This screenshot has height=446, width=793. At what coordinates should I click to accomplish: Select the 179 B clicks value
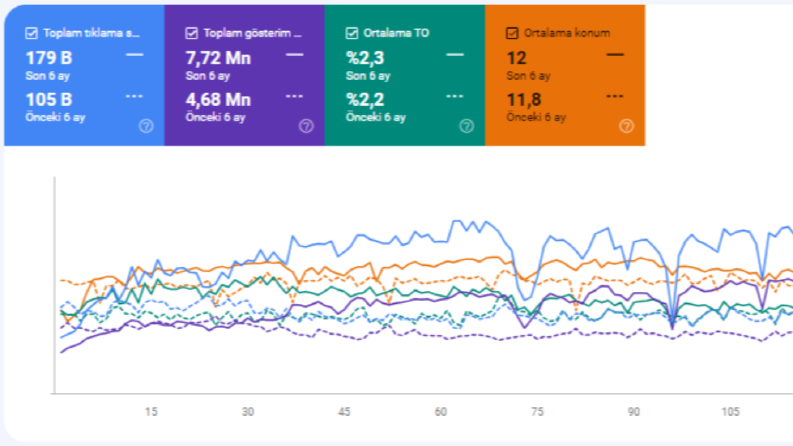point(49,58)
